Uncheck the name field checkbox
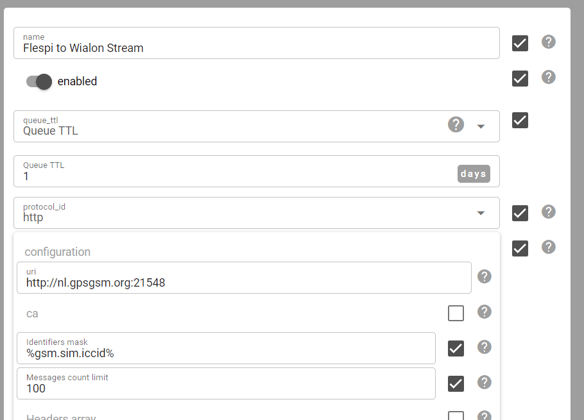This screenshot has height=420, width=584. click(x=520, y=43)
